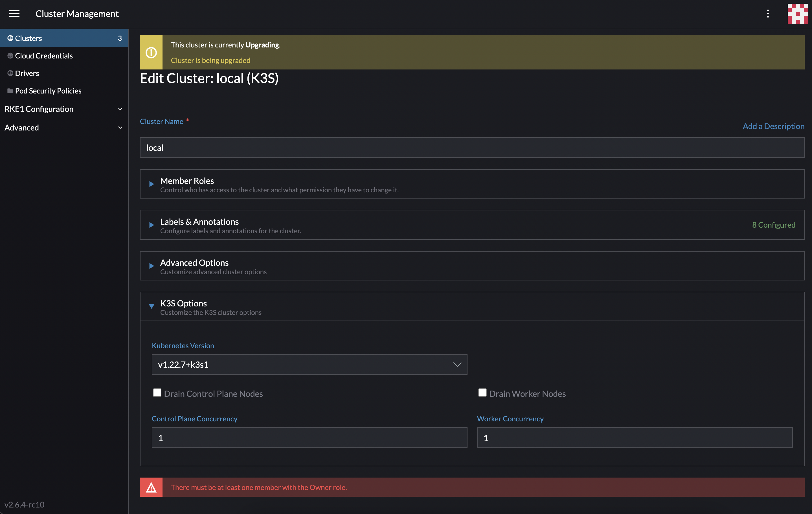This screenshot has width=812, height=514.
Task: Click the globe icon beside Drivers
Action: point(10,73)
